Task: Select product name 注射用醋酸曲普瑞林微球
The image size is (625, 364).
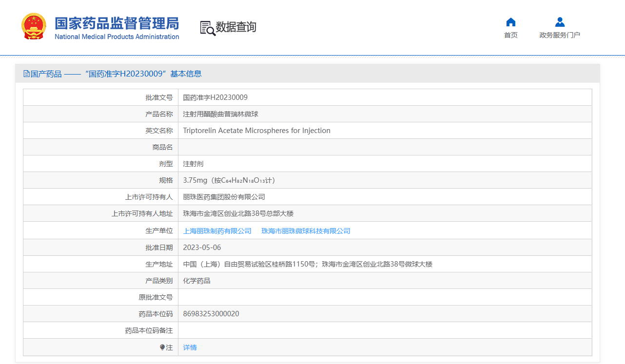Action: point(221,114)
